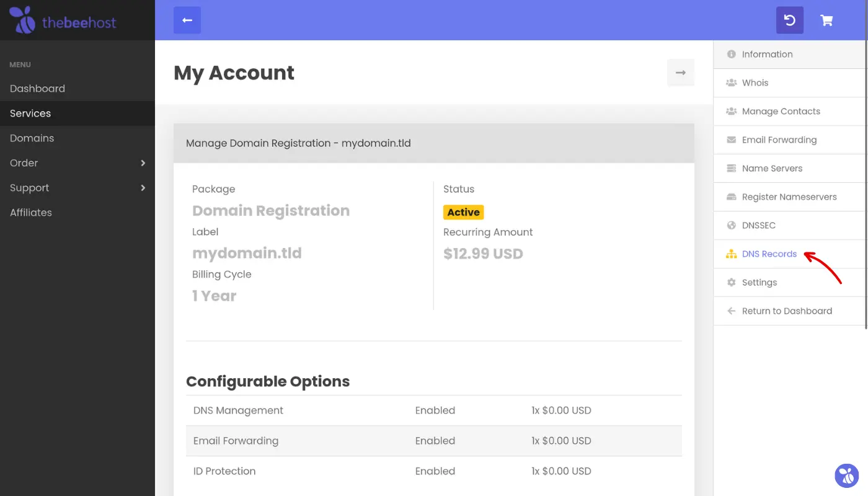868x496 pixels.
Task: Open the bee chat widget icon
Action: 846,476
